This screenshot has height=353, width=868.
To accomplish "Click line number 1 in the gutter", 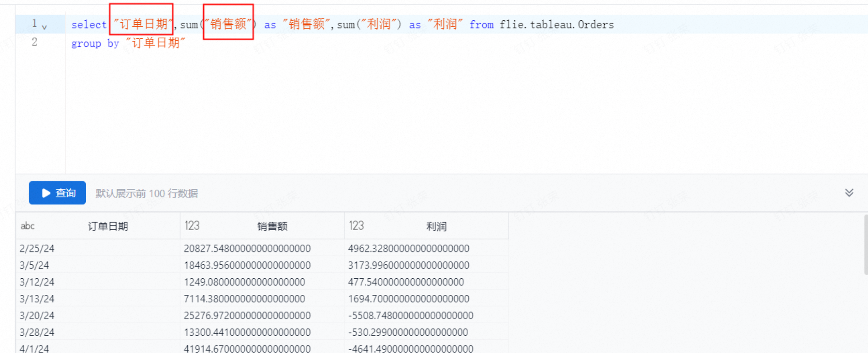I will (35, 24).
